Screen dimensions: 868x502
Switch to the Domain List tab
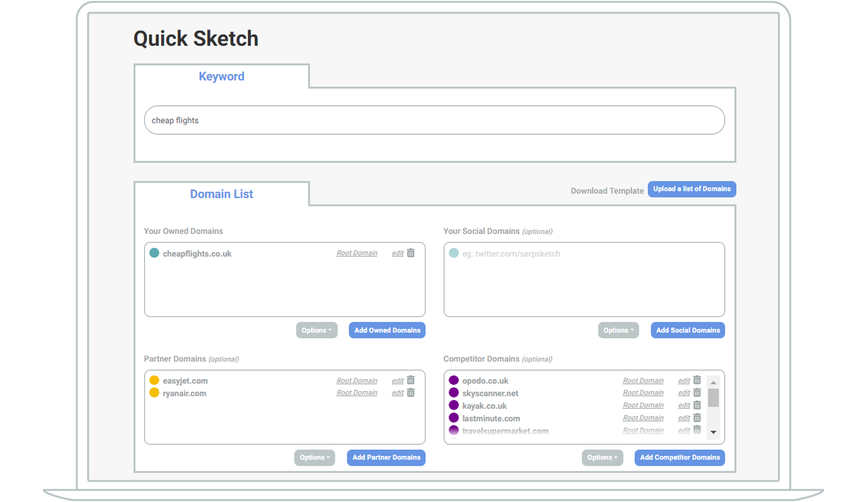221,194
